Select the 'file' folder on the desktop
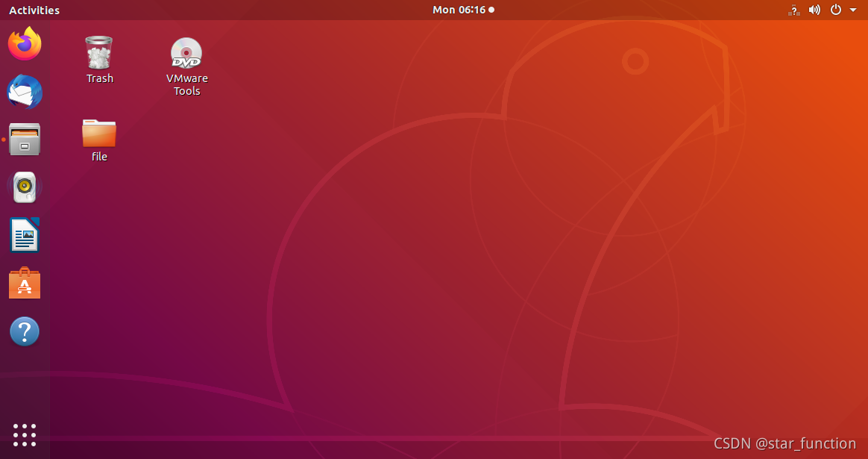Viewport: 868px width, 459px height. pyautogui.click(x=99, y=133)
